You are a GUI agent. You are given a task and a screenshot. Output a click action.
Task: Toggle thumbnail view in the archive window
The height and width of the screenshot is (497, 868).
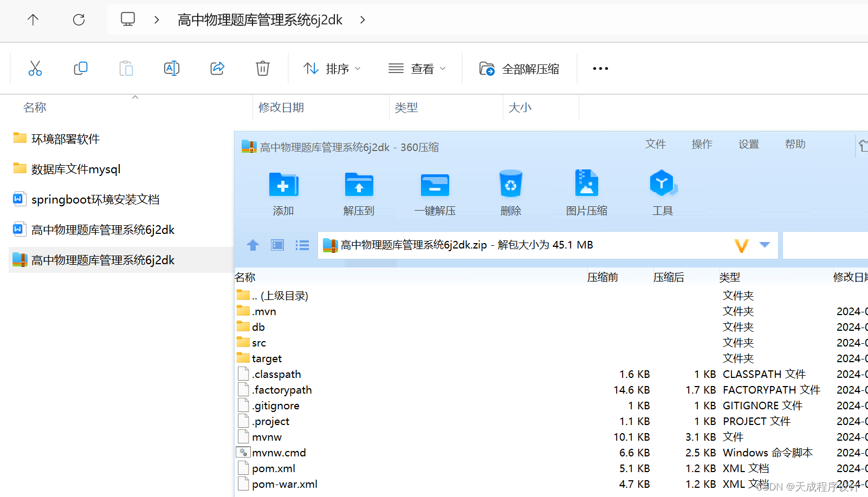(x=277, y=245)
